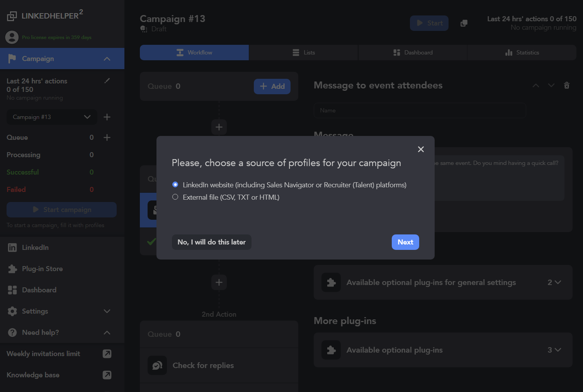Click the sidebar Dashboard grid icon
Screen dimensions: 583x392
pyautogui.click(x=12, y=290)
